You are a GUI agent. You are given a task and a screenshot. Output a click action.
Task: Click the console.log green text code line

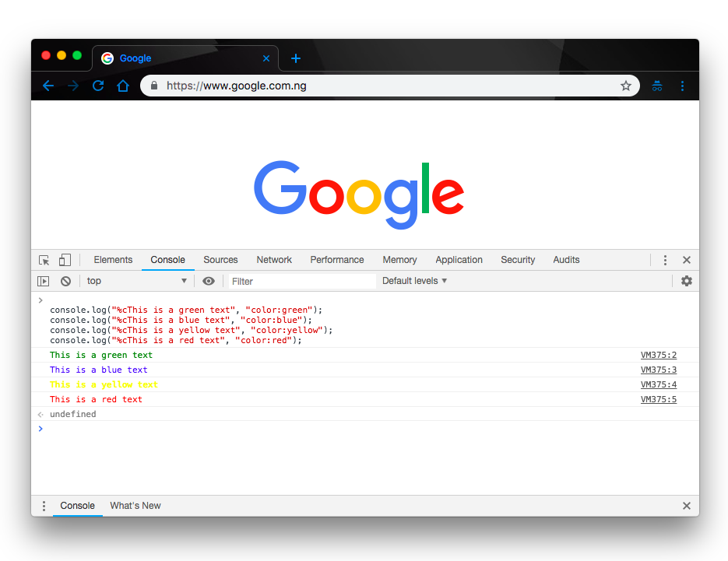pyautogui.click(x=186, y=310)
